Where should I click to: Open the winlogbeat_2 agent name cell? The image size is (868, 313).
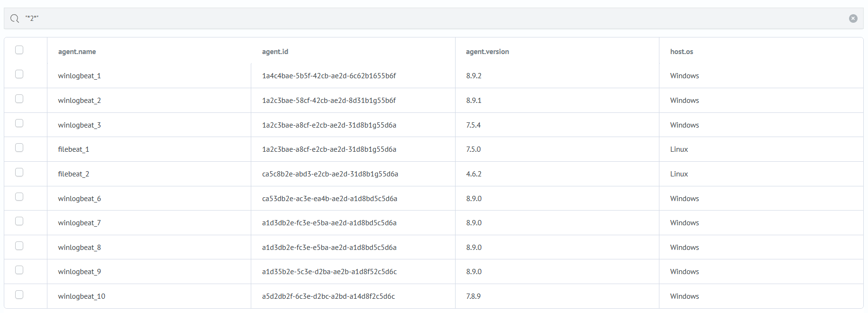(79, 101)
